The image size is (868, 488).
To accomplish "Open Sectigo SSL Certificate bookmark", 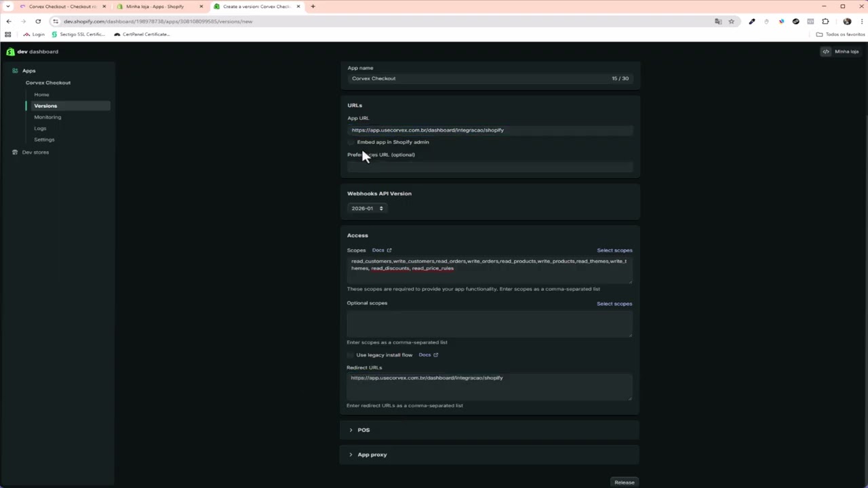I will click(78, 34).
